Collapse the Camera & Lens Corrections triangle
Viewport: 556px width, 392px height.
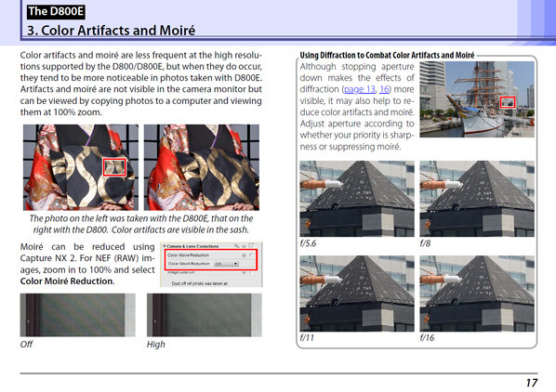point(165,246)
